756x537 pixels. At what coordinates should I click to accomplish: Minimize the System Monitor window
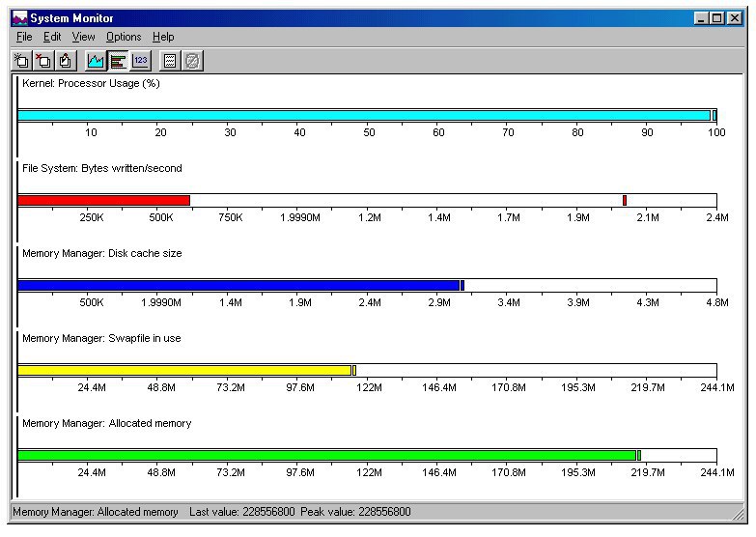click(702, 18)
